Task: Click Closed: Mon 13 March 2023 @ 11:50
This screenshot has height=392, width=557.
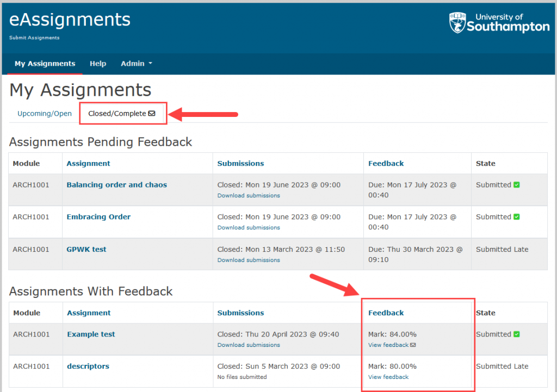Action: 281,249
